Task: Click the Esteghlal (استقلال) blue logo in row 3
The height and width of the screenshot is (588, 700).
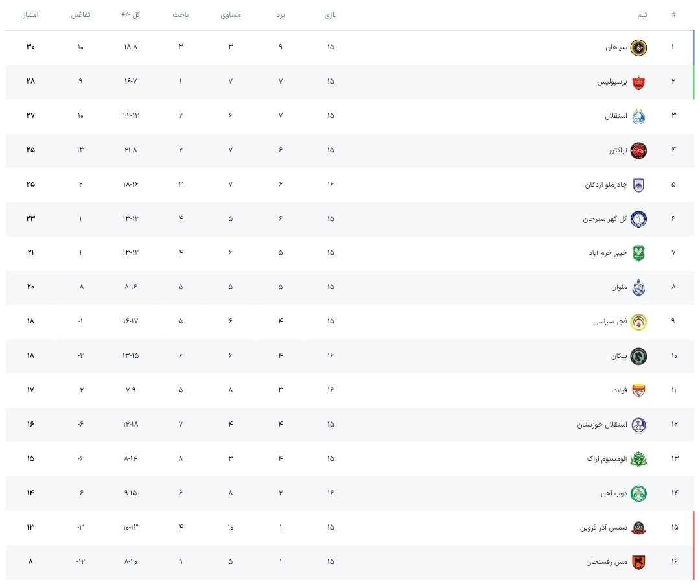Action: [x=639, y=116]
